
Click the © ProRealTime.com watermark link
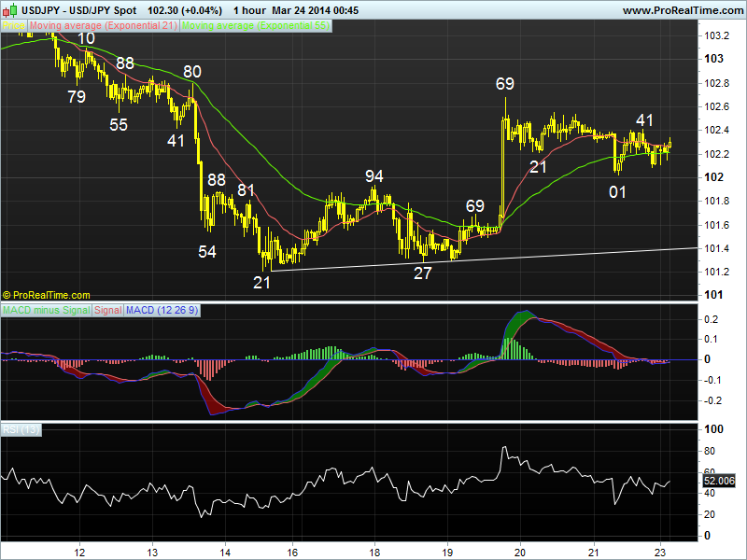coord(46,295)
